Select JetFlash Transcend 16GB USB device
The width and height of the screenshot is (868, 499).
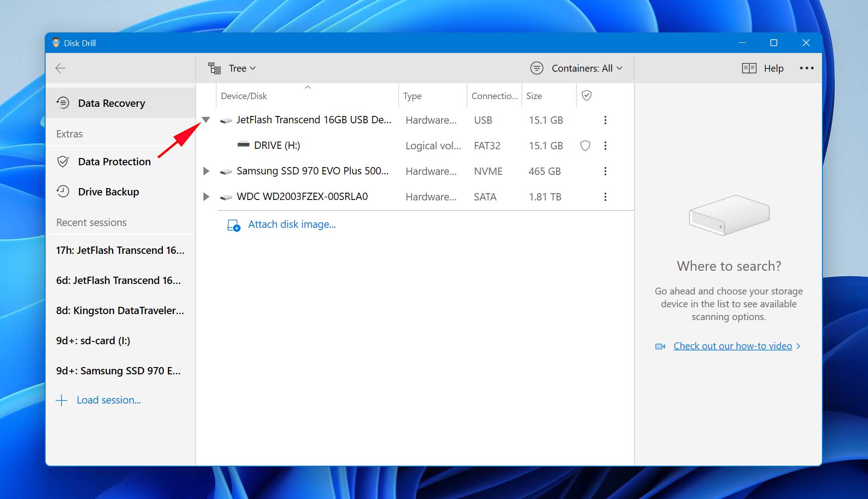pyautogui.click(x=314, y=120)
